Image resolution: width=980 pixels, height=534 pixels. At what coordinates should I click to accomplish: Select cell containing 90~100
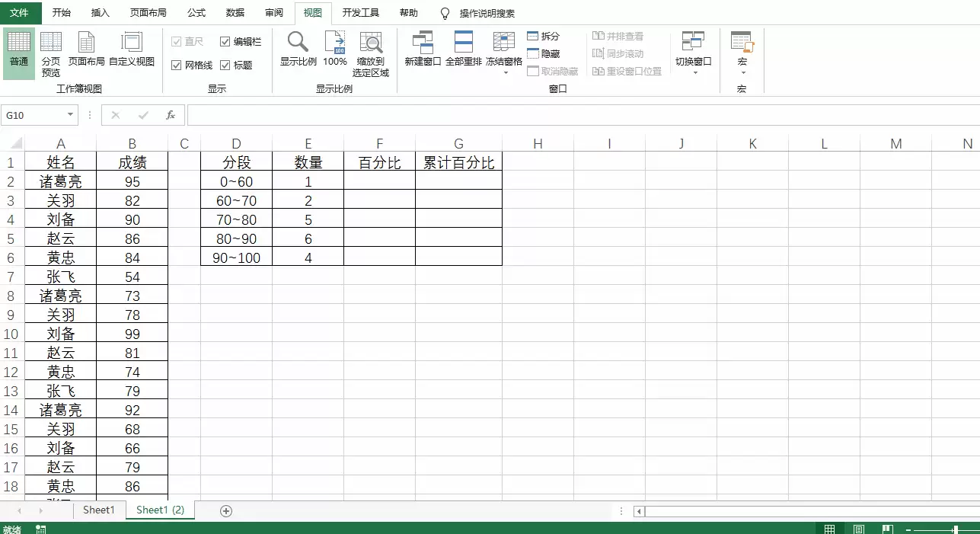pos(236,257)
